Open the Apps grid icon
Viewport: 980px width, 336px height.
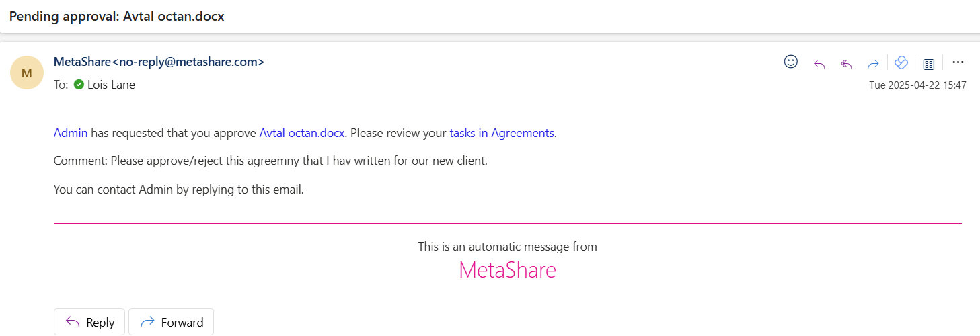pyautogui.click(x=929, y=64)
